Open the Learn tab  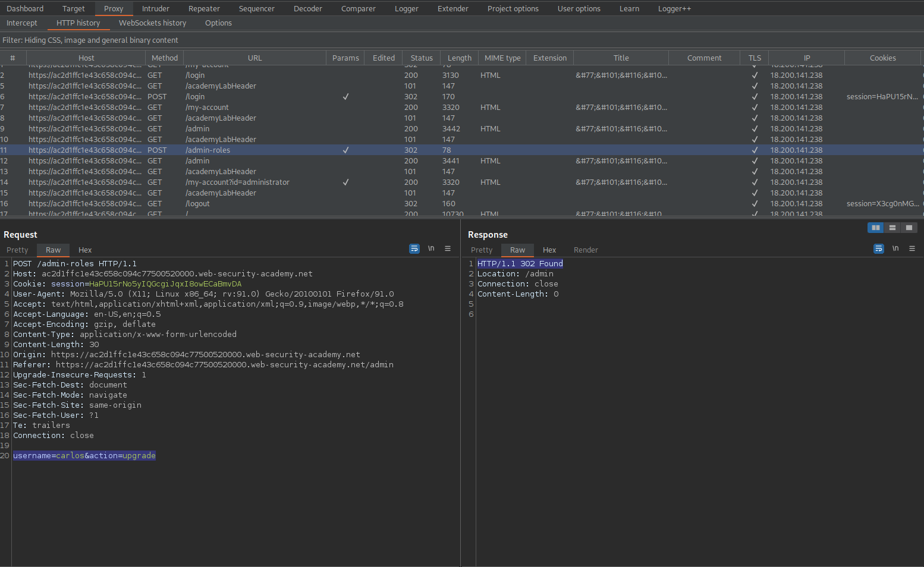click(x=630, y=8)
